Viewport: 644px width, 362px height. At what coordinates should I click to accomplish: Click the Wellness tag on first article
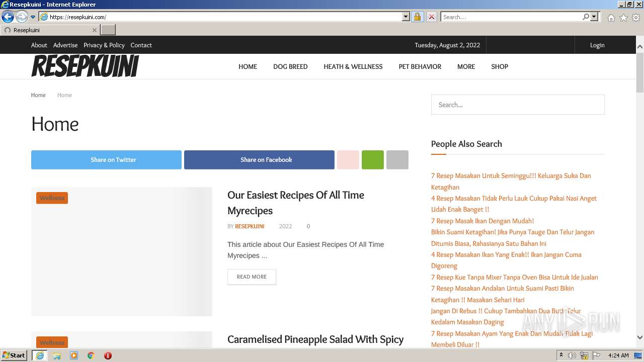52,198
